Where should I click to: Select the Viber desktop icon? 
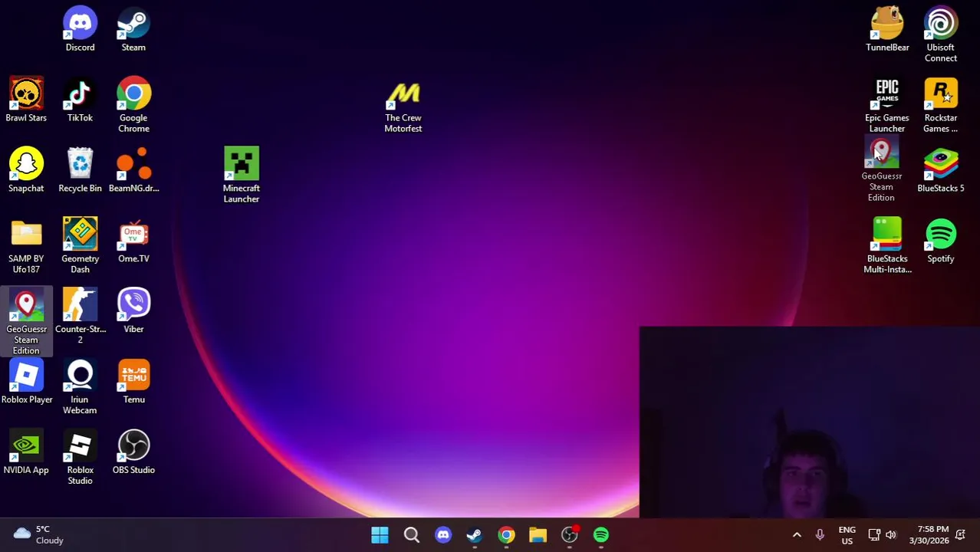[x=133, y=311]
